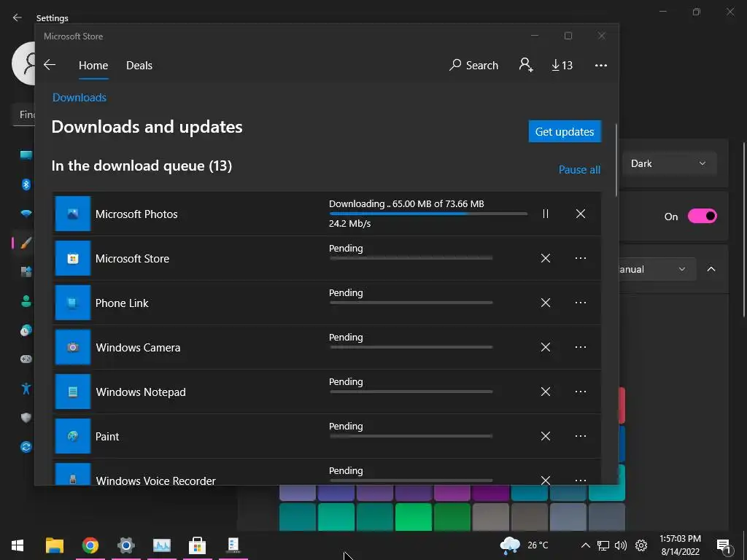Viewport: 747px width, 560px height.
Task: Open more options for Windows Camera row
Action: (x=580, y=347)
